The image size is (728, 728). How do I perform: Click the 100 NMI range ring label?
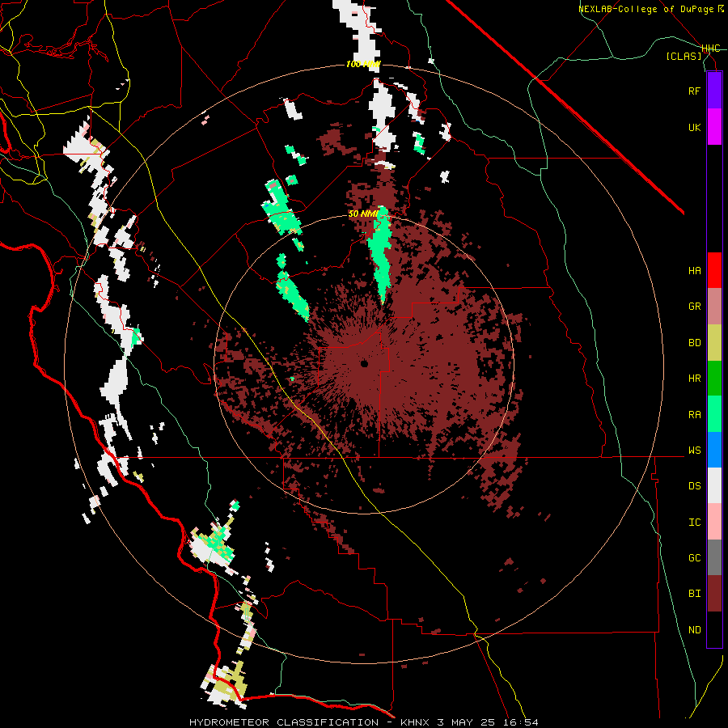click(363, 64)
